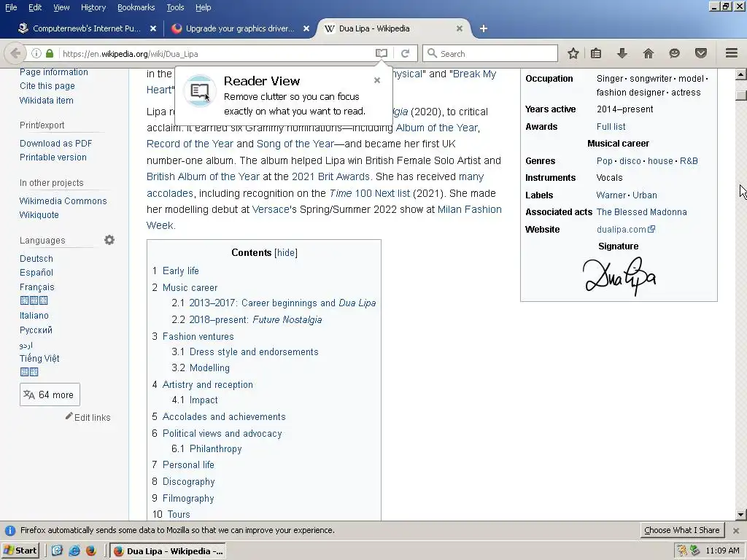747x560 pixels.
Task: Launch Internet Explorer from quick launch
Action: (x=74, y=551)
